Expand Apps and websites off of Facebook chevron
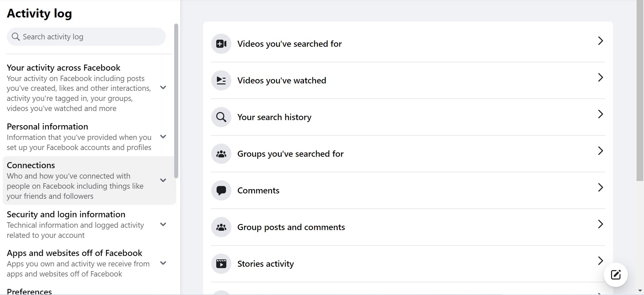The image size is (644, 295). [x=163, y=263]
